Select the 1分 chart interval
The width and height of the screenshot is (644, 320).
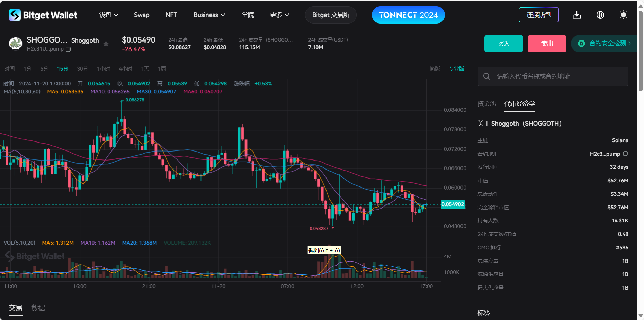[27, 69]
